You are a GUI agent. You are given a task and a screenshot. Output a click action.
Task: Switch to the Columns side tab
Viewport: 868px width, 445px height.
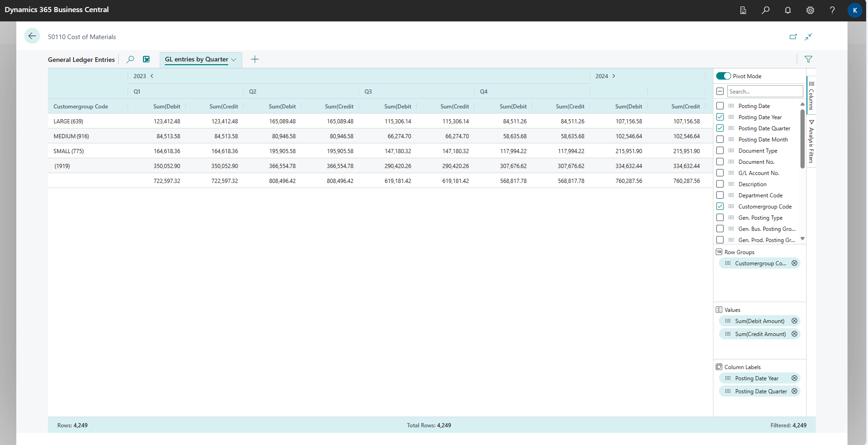point(812,95)
